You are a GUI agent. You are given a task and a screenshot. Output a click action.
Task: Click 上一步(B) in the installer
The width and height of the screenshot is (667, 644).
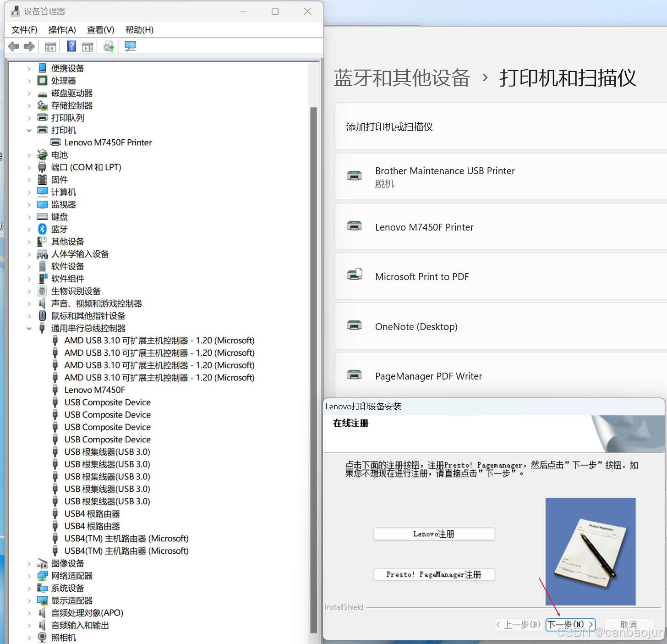(x=519, y=624)
